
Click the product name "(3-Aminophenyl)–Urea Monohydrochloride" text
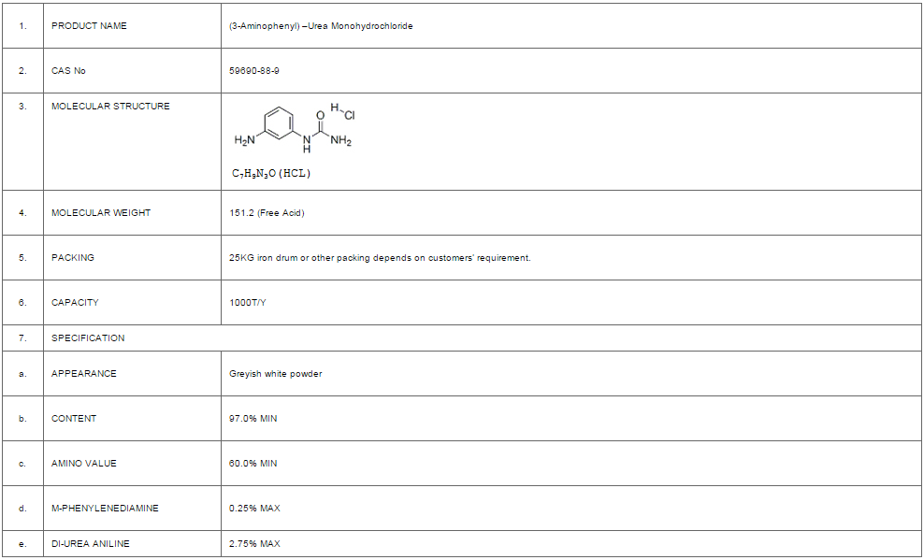(321, 26)
